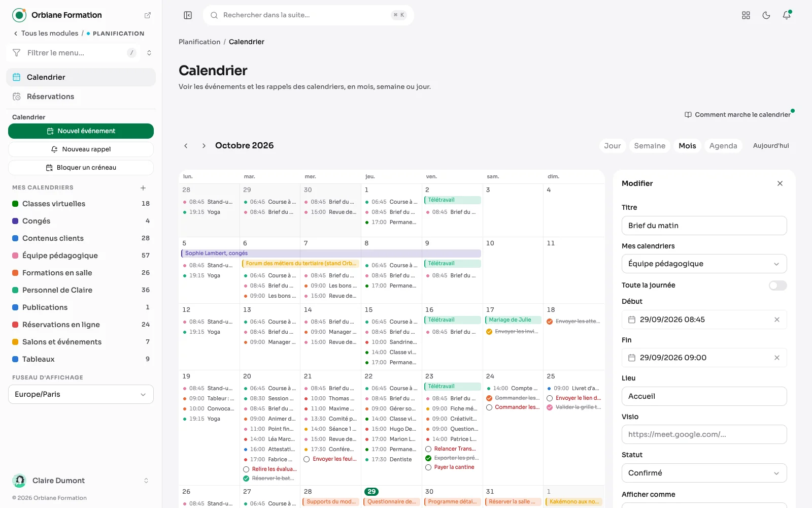
Task: Toggle the Congés calendar color dot
Action: point(15,221)
